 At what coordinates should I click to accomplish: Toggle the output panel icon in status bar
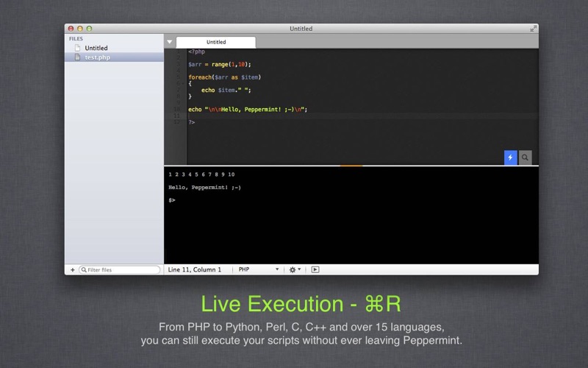(315, 269)
